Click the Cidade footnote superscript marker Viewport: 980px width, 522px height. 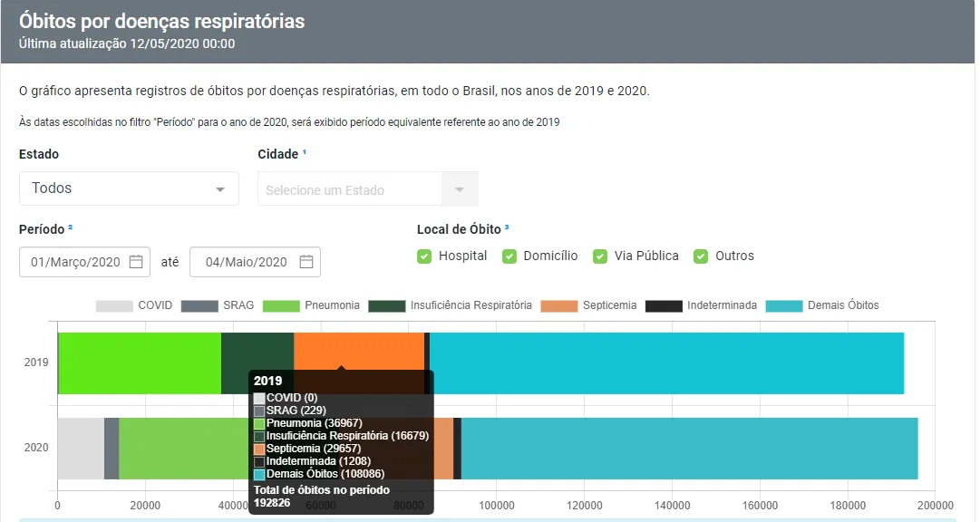click(x=305, y=152)
